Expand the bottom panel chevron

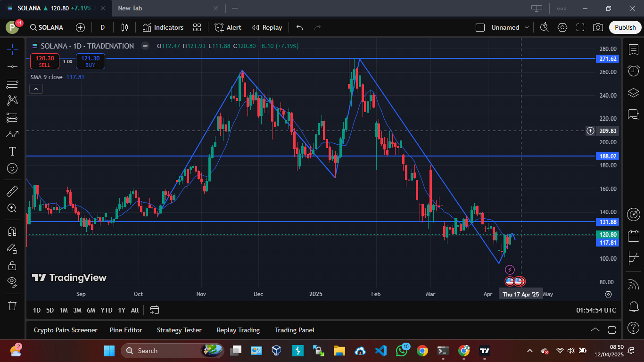point(595,330)
